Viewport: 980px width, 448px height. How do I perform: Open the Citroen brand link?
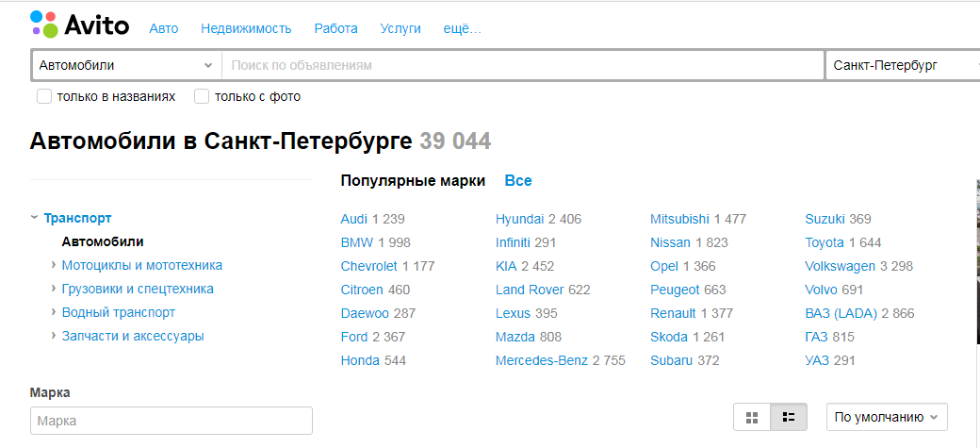pos(362,290)
